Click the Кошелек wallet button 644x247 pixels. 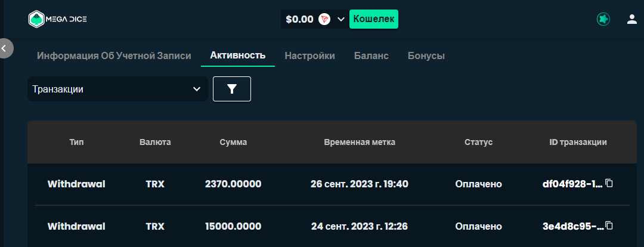point(373,19)
